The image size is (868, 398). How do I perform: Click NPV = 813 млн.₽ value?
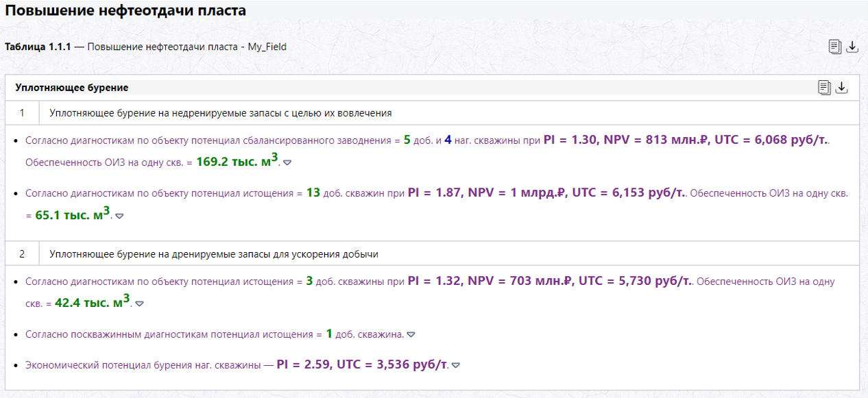655,140
